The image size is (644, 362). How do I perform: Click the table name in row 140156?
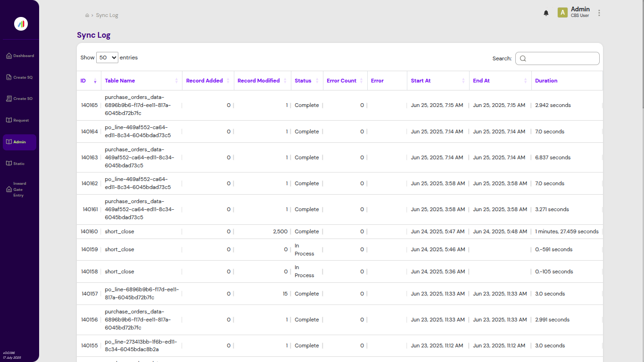coord(138,320)
